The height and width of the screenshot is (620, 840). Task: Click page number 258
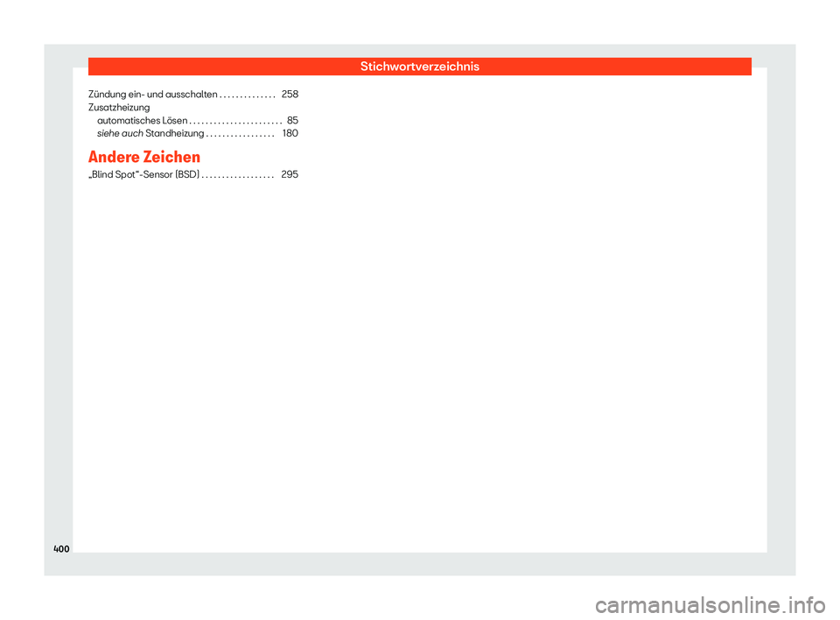(x=290, y=95)
